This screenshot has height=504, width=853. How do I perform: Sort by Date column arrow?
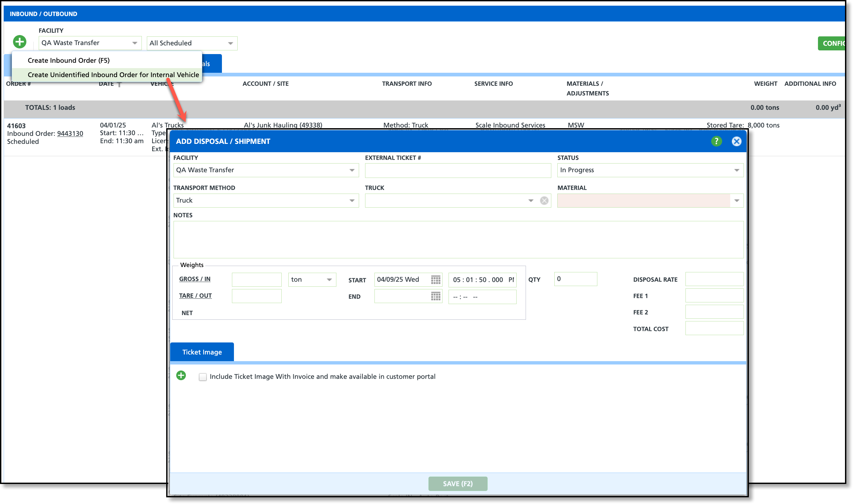tap(119, 84)
